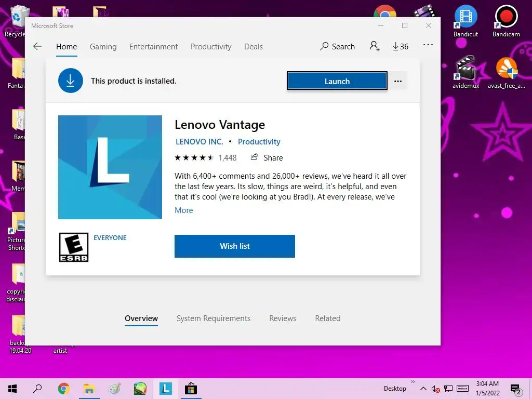This screenshot has width=532, height=399.
Task: Select the Bandicut desktop shortcut
Action: pyautogui.click(x=465, y=21)
